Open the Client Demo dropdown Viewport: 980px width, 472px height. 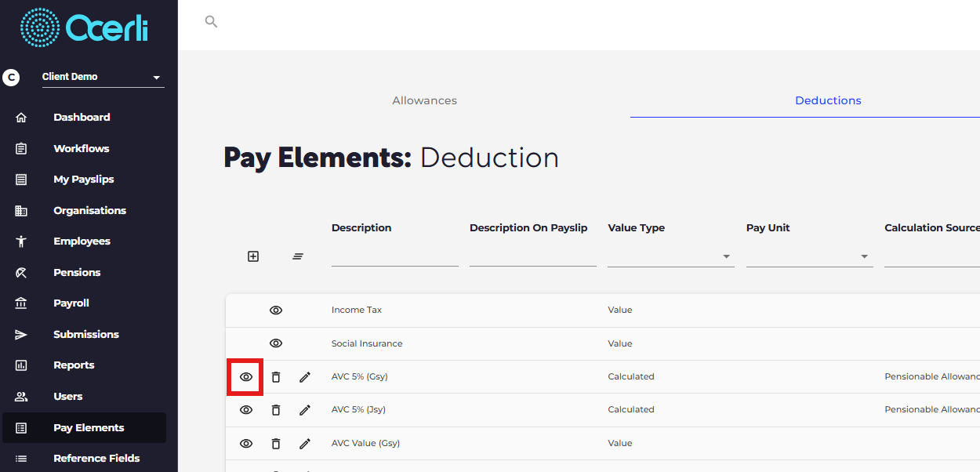tap(103, 77)
